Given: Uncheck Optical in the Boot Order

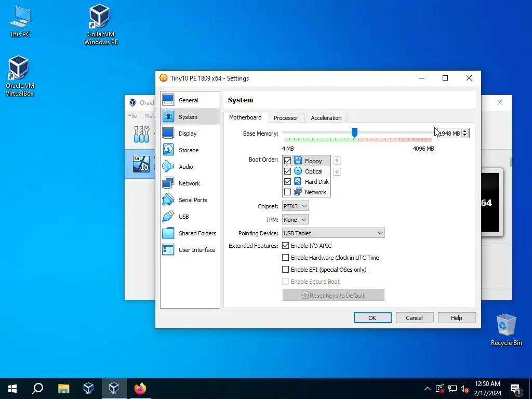Looking at the screenshot, I should (x=287, y=171).
